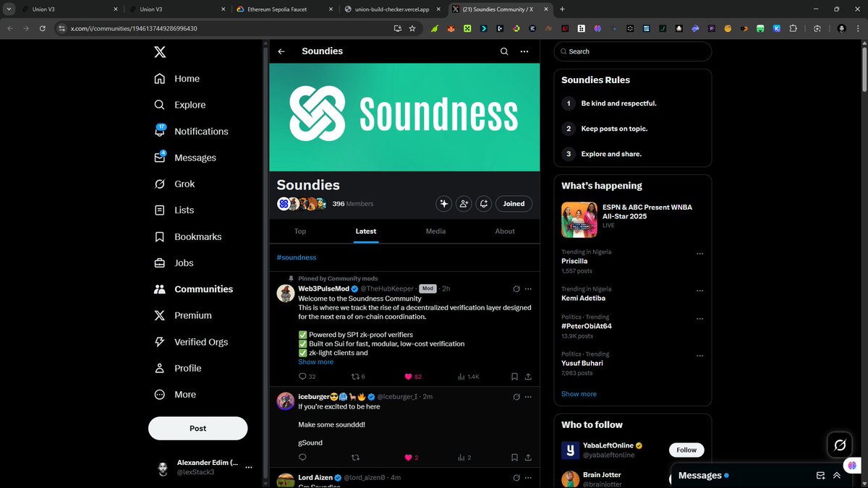This screenshot has height=488, width=868.
Task: Compose new message in Messages drawer
Action: click(821, 476)
